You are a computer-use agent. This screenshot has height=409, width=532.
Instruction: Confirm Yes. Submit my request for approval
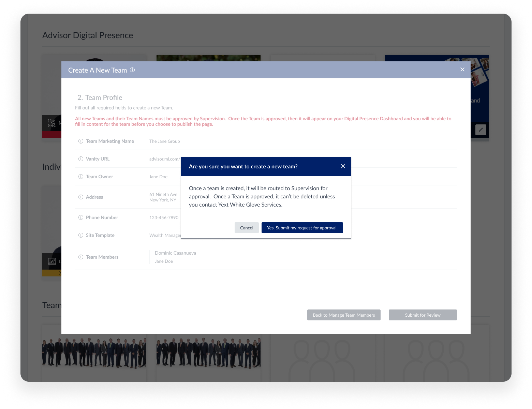(x=302, y=228)
